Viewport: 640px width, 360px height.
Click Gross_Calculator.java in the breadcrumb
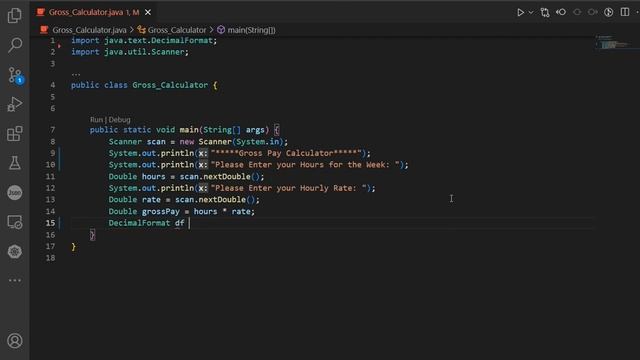click(x=89, y=30)
